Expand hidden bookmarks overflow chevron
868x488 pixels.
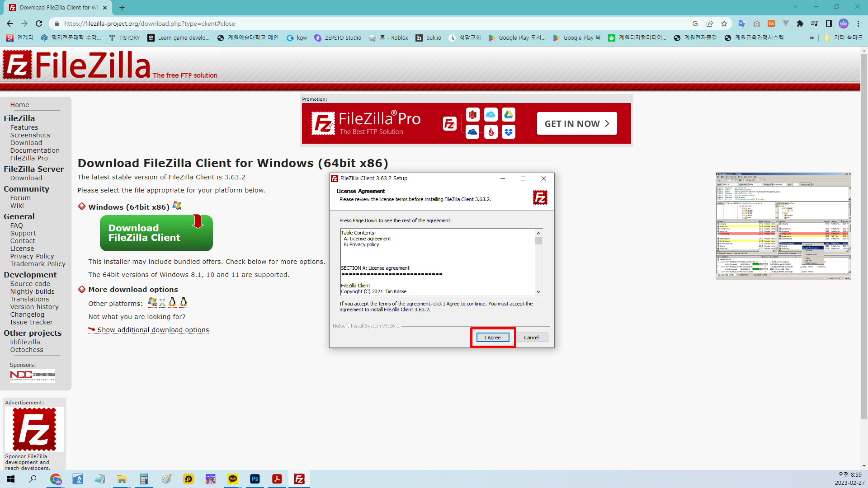pos(812,38)
